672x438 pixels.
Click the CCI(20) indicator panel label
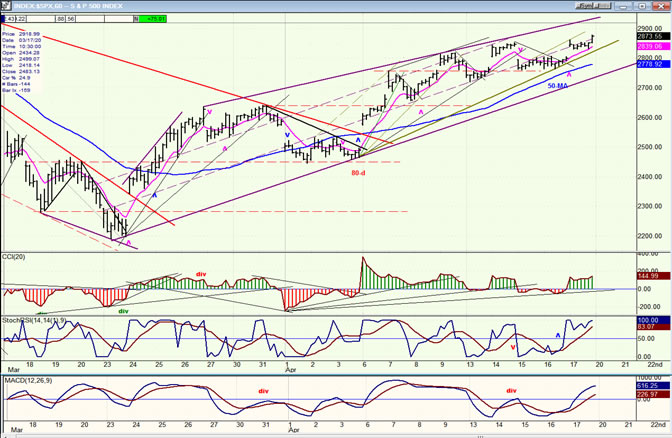point(14,257)
